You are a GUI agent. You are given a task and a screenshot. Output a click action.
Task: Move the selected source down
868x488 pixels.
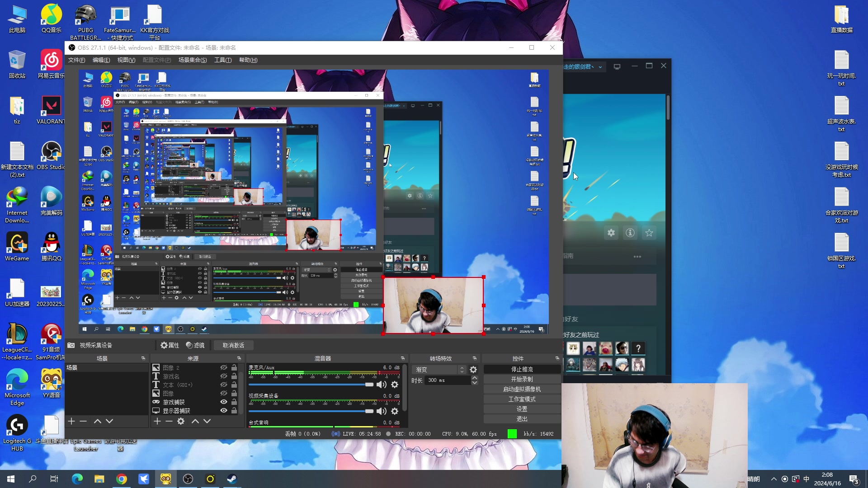207,421
